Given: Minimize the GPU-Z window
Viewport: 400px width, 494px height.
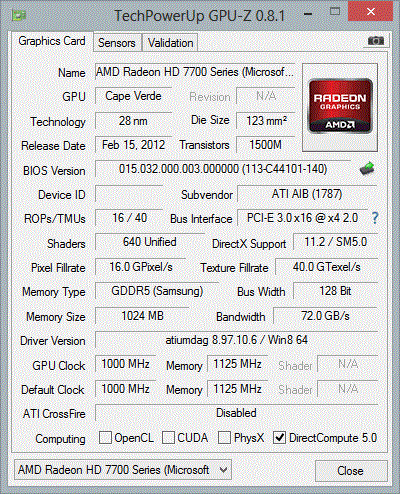Looking at the screenshot, I should click(308, 14).
